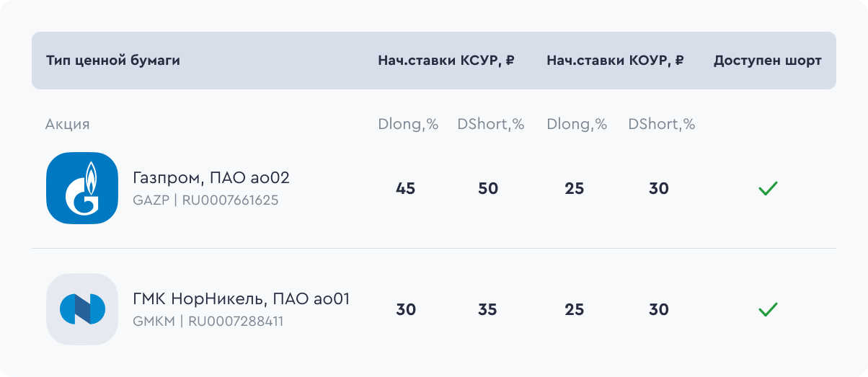Click Gazprom's КСУР Dlong value 45
This screenshot has height=377, width=868.
click(x=406, y=189)
